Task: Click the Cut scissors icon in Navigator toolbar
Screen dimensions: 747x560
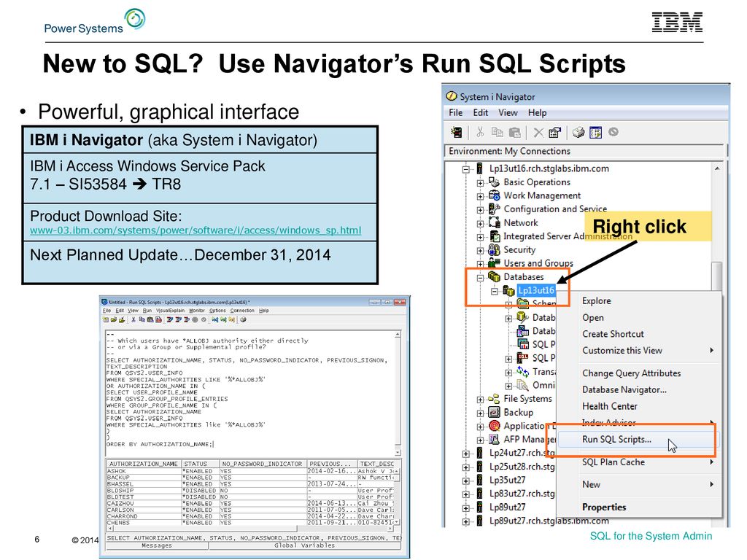Action: click(x=480, y=133)
